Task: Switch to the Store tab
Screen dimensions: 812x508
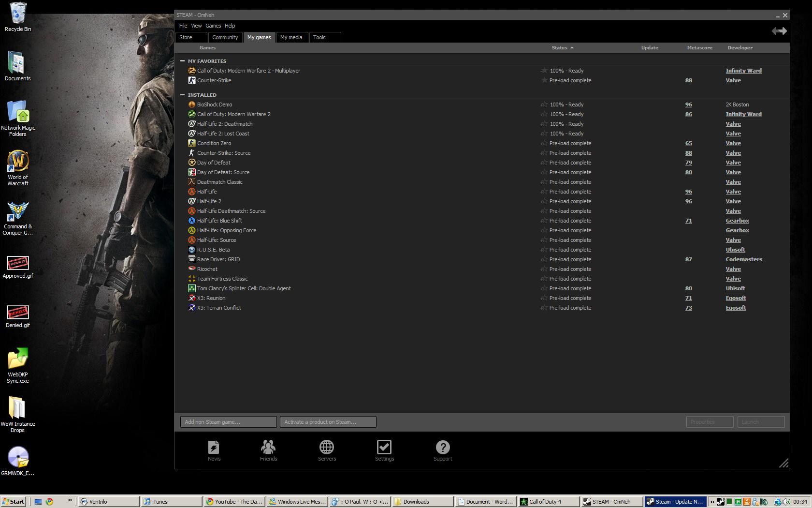Action: coord(192,37)
